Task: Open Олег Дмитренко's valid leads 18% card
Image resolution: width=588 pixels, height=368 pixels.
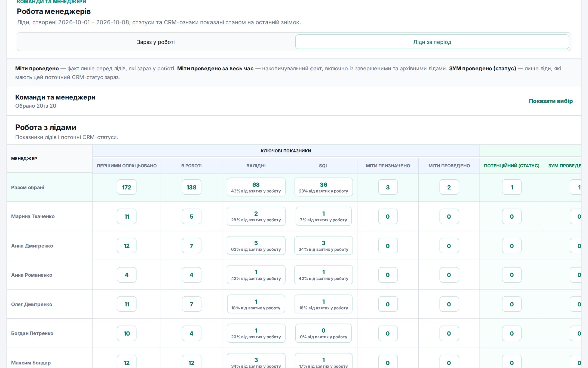Action: click(256, 304)
